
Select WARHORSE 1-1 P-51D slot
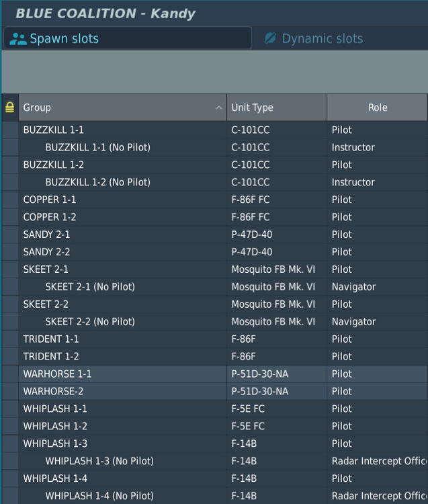[57, 374]
